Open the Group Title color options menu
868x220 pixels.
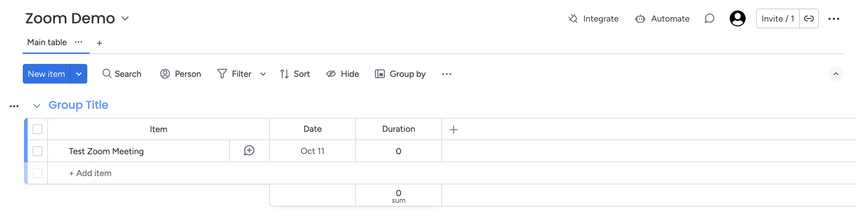click(14, 106)
